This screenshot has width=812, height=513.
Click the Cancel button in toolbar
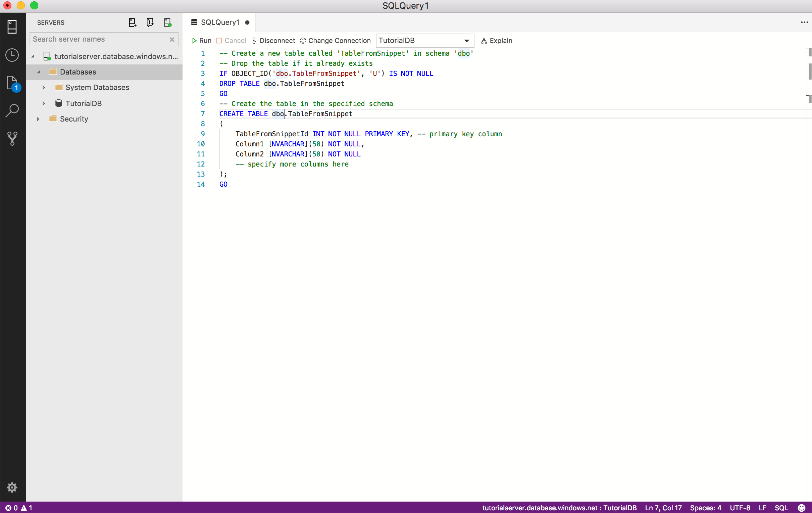click(x=231, y=41)
